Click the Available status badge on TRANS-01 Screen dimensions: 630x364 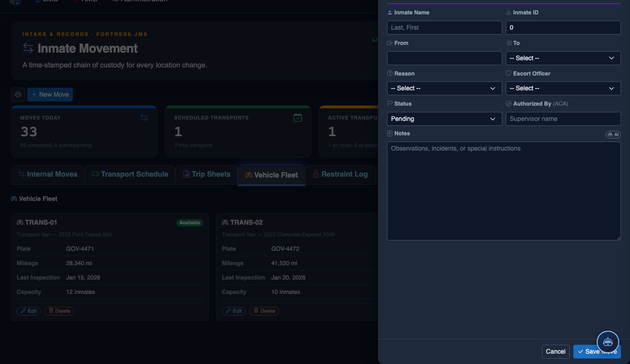[x=190, y=222]
